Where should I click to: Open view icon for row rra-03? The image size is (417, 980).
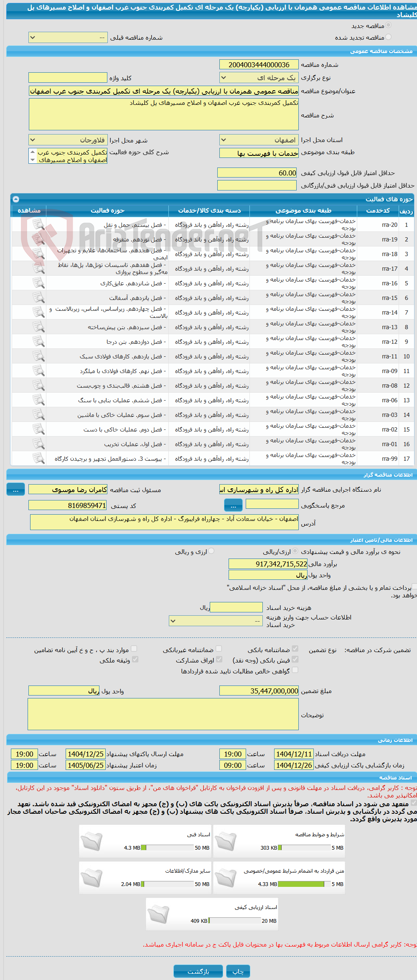click(x=38, y=415)
